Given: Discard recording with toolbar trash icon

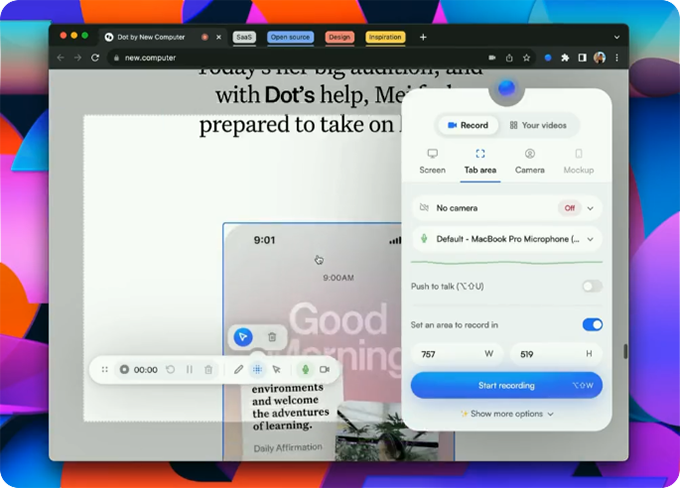Looking at the screenshot, I should click(x=209, y=370).
